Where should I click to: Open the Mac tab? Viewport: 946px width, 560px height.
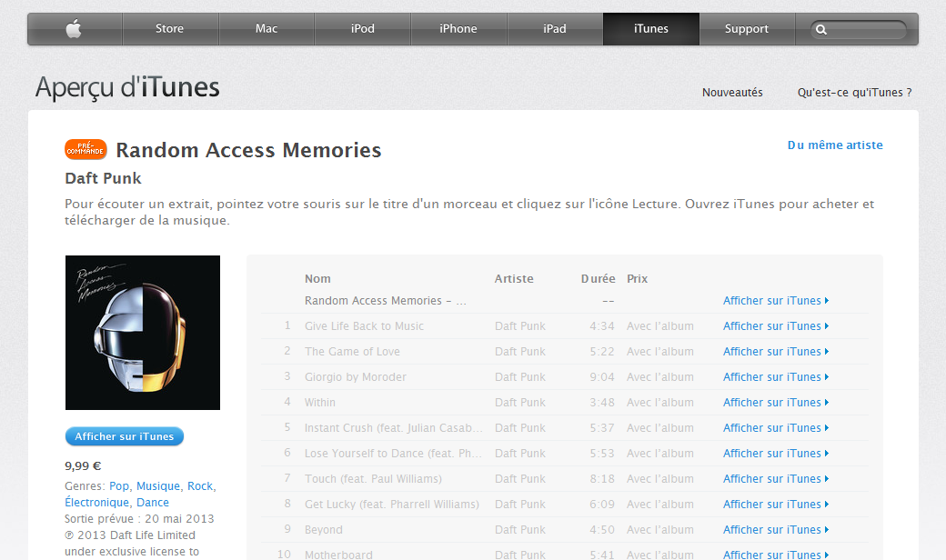tap(267, 28)
